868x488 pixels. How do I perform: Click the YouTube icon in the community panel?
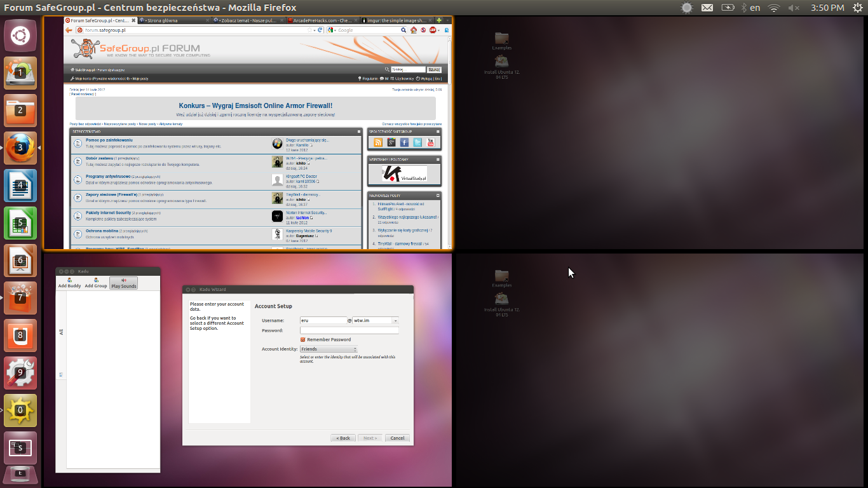pyautogui.click(x=431, y=142)
